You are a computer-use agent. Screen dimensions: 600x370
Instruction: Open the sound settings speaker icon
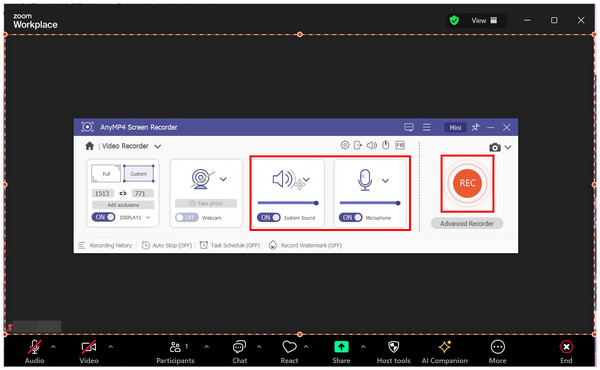(372, 145)
